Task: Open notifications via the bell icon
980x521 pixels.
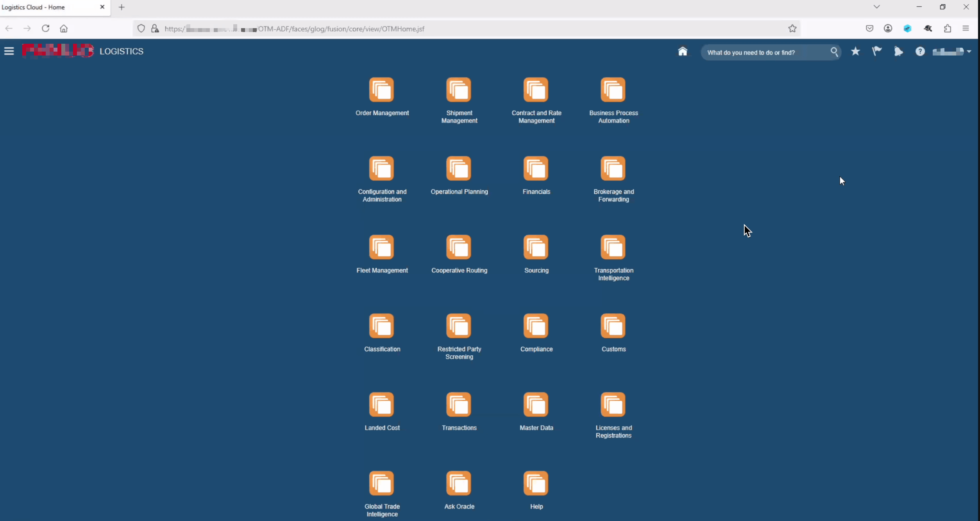Action: [x=899, y=51]
